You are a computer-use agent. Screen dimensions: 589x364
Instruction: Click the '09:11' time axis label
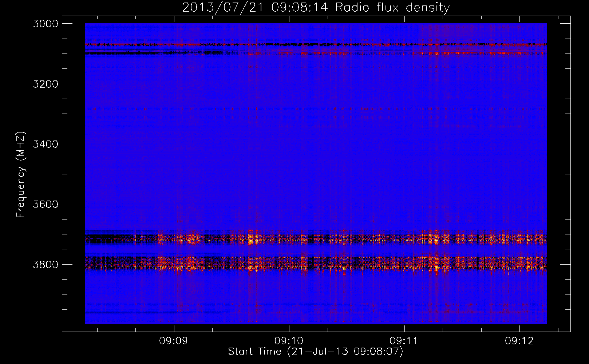(404, 341)
